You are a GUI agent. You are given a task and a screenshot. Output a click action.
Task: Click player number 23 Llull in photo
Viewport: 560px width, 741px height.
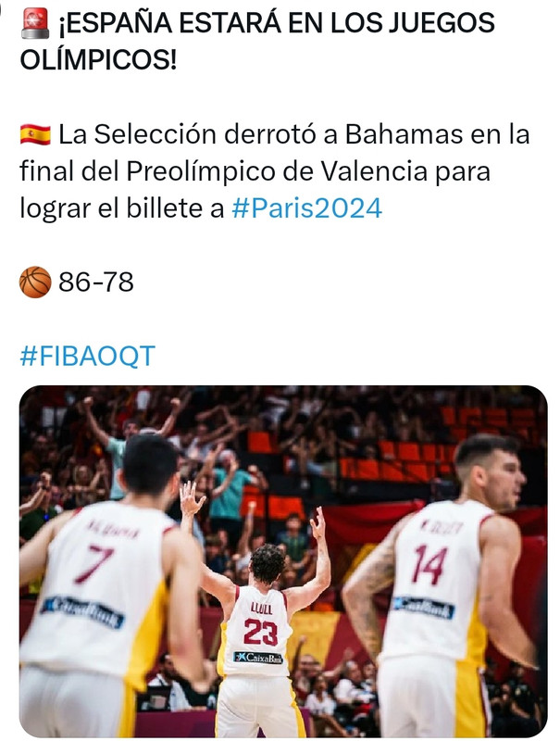(x=257, y=634)
